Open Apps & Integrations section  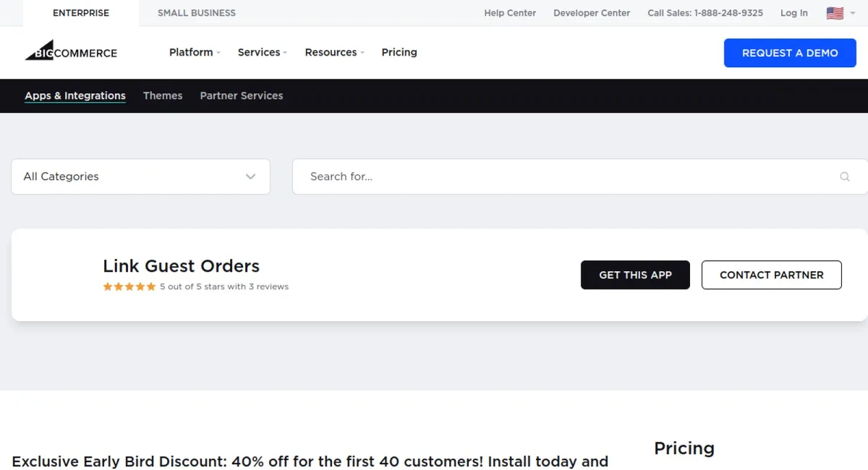75,95
